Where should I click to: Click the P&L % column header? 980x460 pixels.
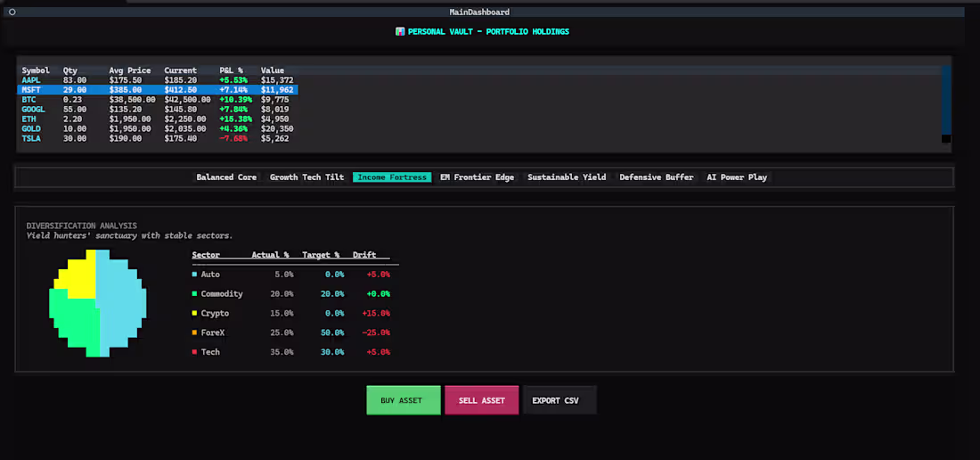(232, 70)
